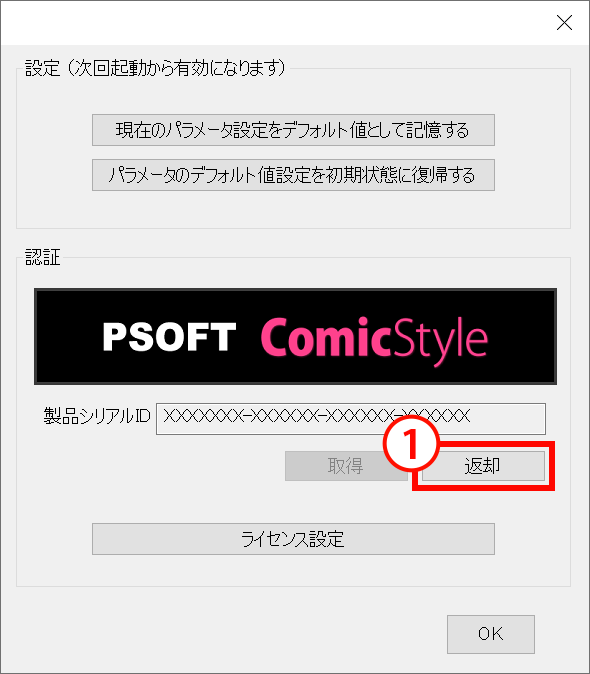This screenshot has height=674, width=590.
Task: Click the white PSOFT logo text
Action: [169, 337]
